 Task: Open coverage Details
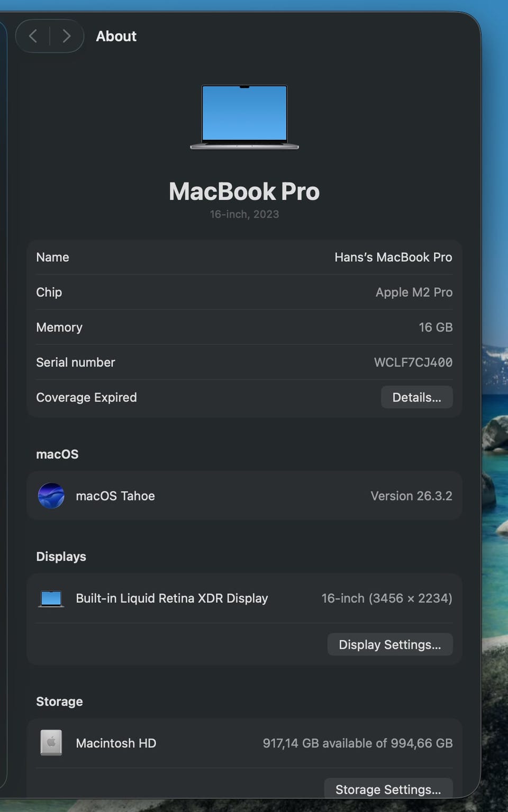point(416,397)
